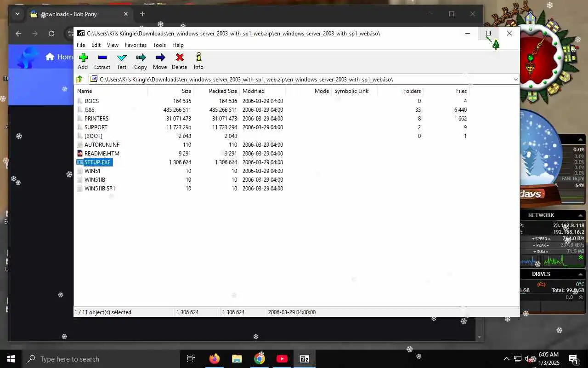This screenshot has height=368, width=588.
Task: Open the Info toolbar icon
Action: point(198,61)
